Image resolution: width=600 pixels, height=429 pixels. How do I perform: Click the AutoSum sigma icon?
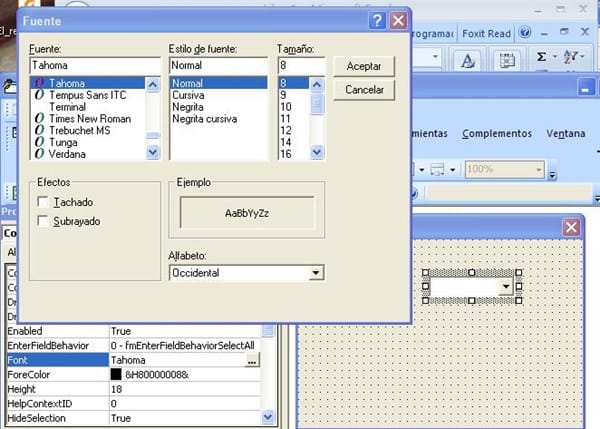click(541, 57)
